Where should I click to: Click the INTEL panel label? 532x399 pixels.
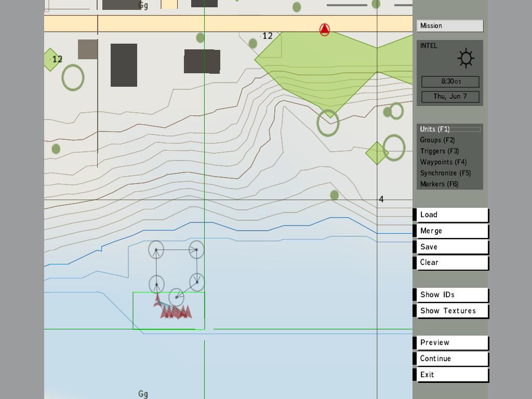429,46
